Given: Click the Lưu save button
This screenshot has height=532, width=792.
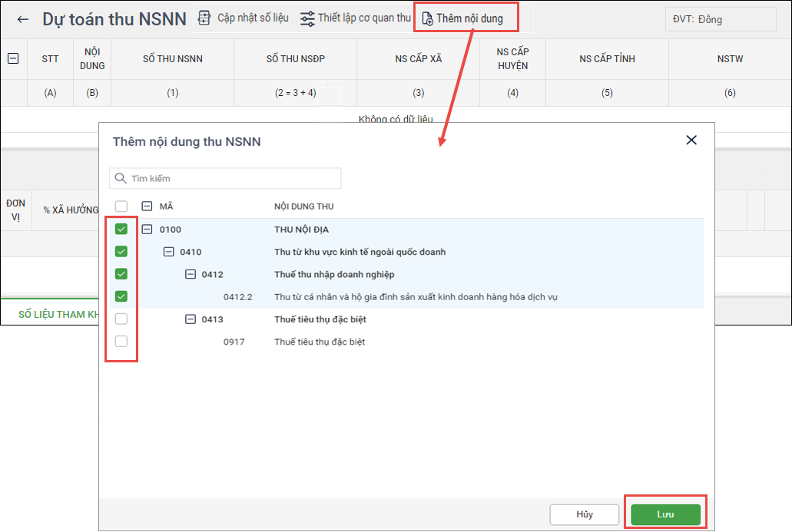Looking at the screenshot, I should pos(665,514).
